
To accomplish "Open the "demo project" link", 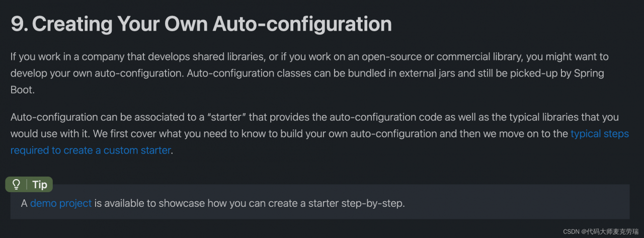I will pos(61,203).
